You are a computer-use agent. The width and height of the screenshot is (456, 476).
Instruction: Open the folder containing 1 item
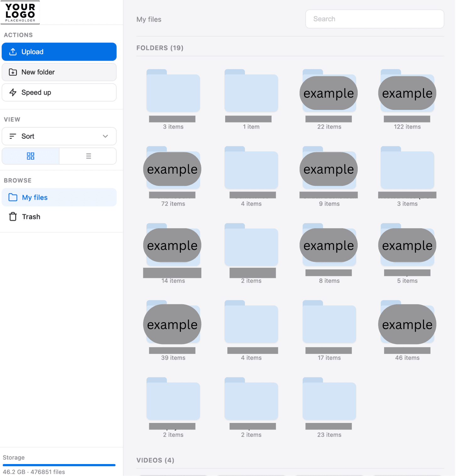[x=251, y=91]
